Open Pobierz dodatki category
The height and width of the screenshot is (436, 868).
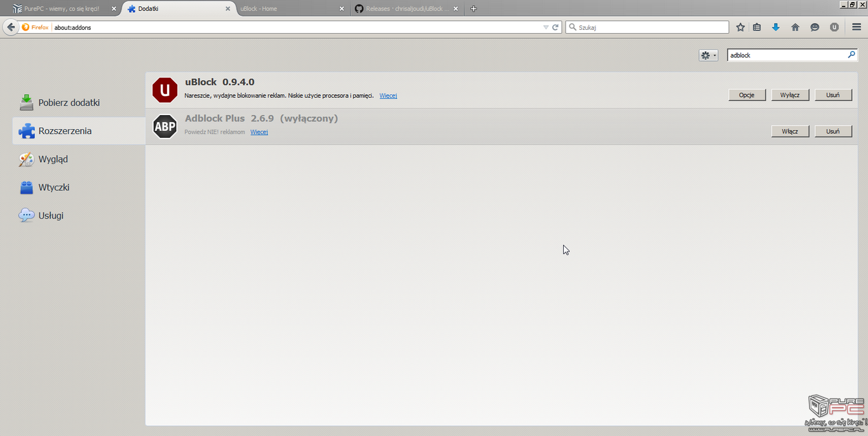[x=79, y=102]
